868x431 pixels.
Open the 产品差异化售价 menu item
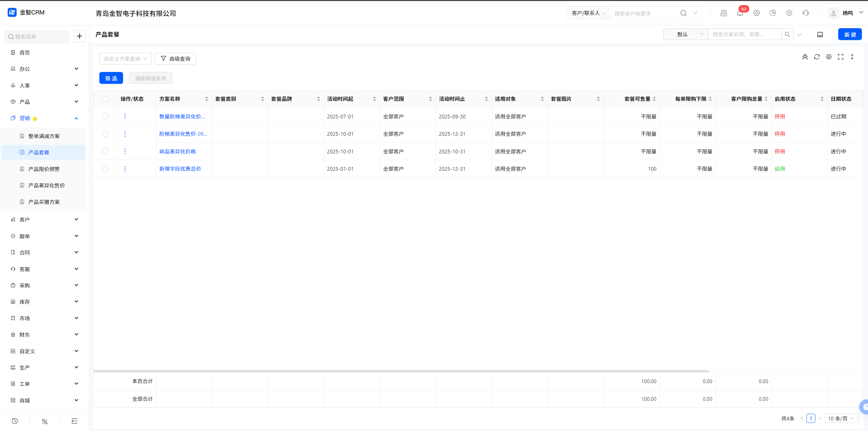[46, 185]
